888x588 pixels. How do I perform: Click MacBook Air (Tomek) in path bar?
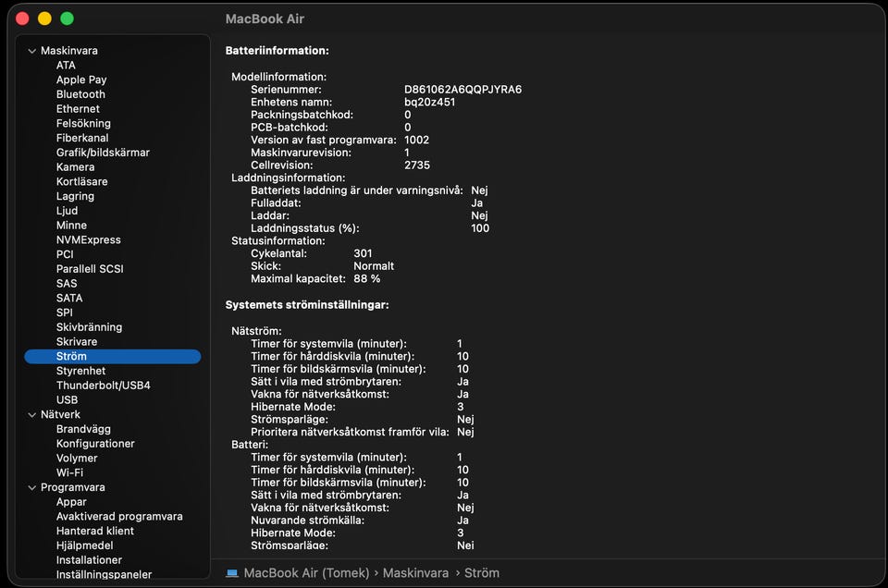pos(306,573)
